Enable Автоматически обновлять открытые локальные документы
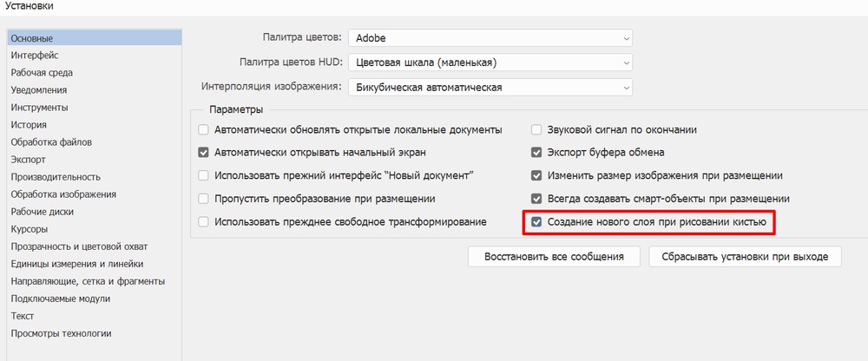This screenshot has width=868, height=361. tap(204, 130)
